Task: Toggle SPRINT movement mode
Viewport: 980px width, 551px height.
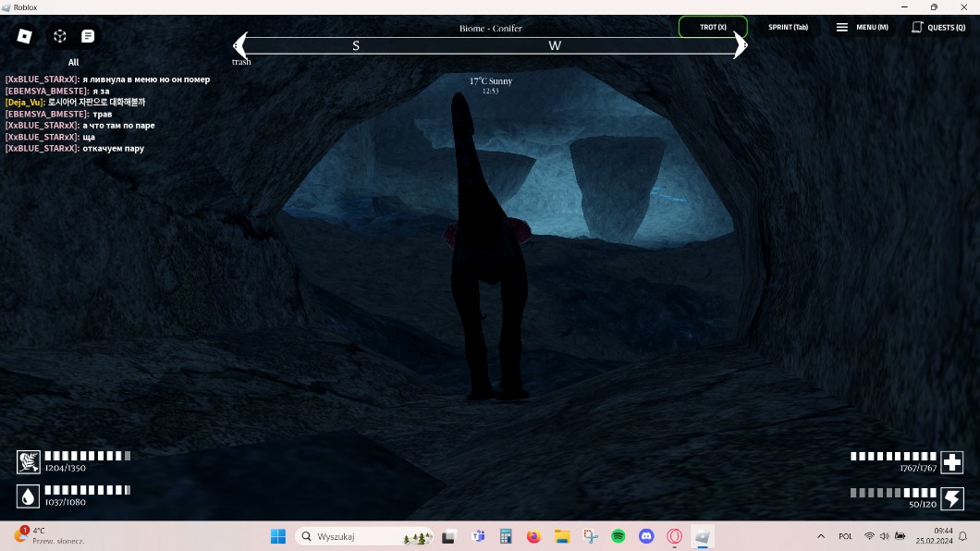Action: (x=788, y=27)
